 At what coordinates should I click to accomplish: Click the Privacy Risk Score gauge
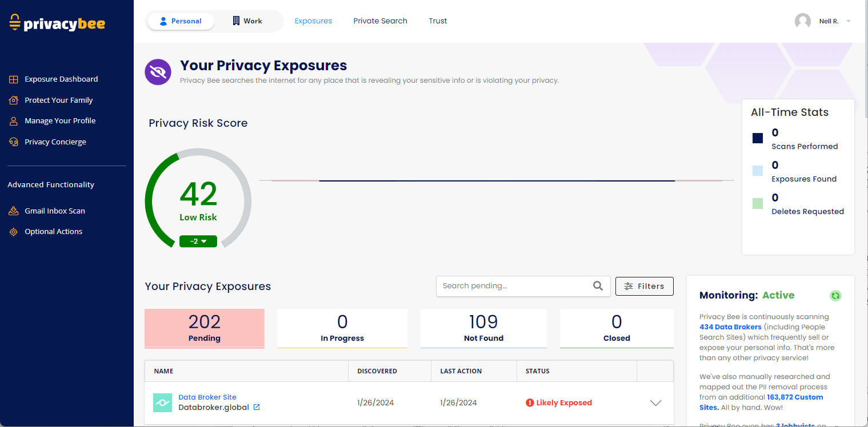pos(198,198)
